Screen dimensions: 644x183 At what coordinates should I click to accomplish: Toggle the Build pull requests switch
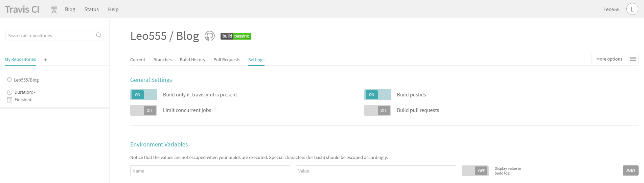378,110
